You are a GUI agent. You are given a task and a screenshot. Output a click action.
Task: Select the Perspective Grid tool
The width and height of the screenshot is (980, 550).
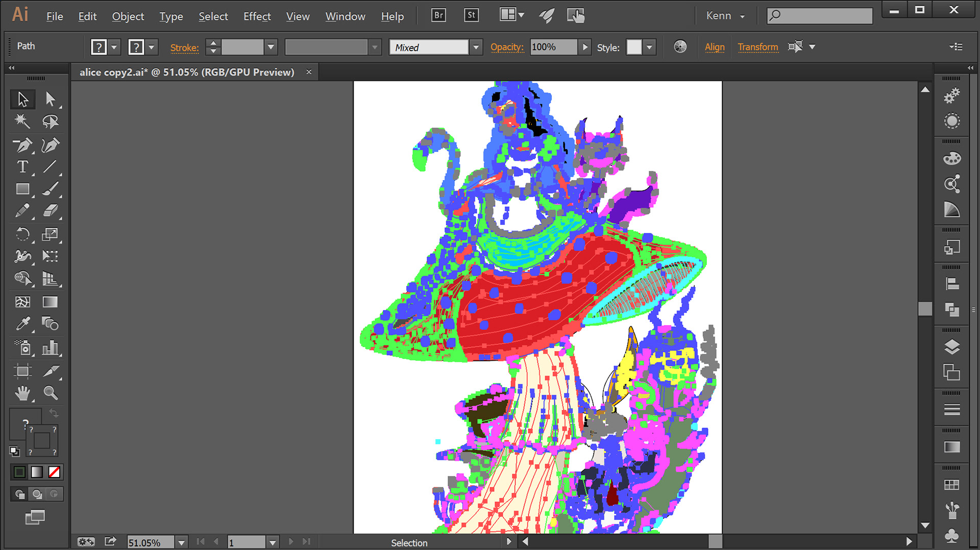point(50,278)
